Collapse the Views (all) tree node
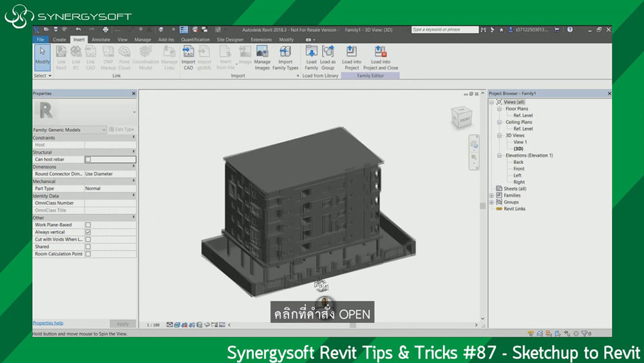This screenshot has height=363, width=644. click(491, 102)
